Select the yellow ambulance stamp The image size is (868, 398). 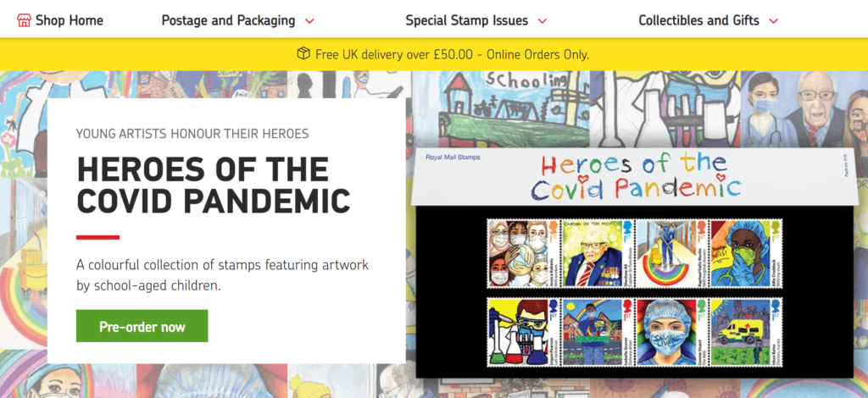pos(746,332)
